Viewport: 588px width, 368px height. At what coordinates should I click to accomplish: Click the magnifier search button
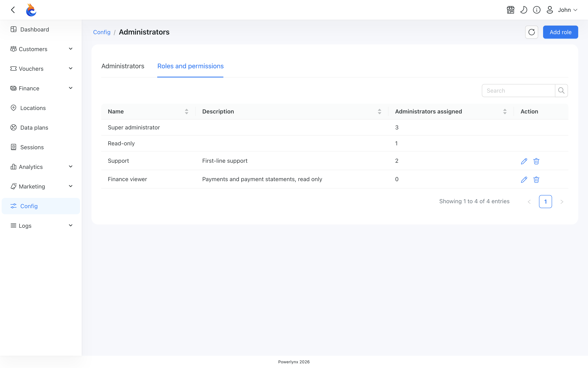tap(561, 91)
